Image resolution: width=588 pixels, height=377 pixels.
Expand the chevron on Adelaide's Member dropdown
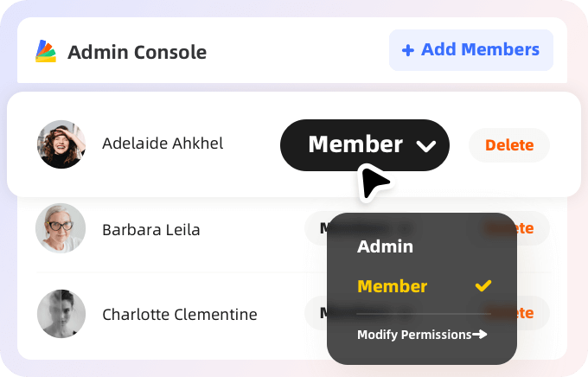[426, 146]
